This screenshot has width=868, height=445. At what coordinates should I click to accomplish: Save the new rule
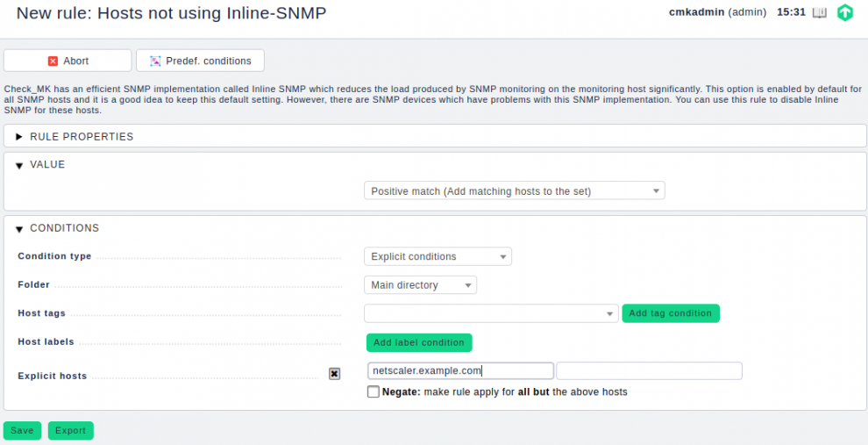point(22,431)
